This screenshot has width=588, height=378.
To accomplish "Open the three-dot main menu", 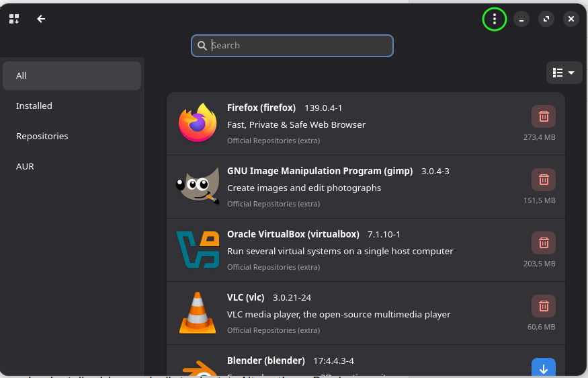I will 494,19.
